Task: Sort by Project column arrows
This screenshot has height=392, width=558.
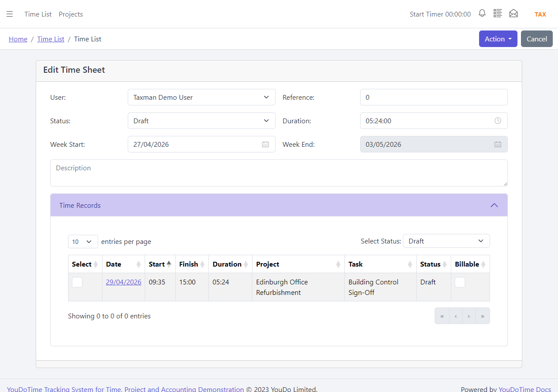Action: click(338, 264)
